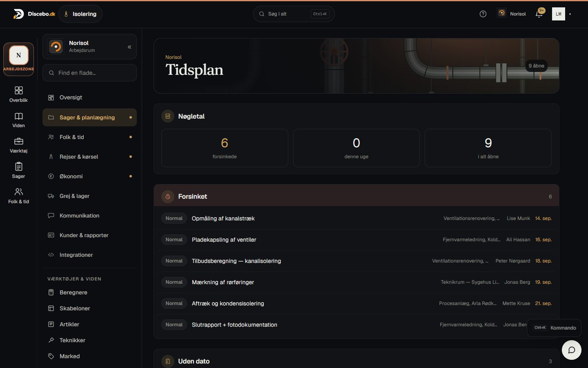Image resolution: width=588 pixels, height=368 pixels.
Task: Select the 6 forsinkede stat card
Action: pos(225,148)
